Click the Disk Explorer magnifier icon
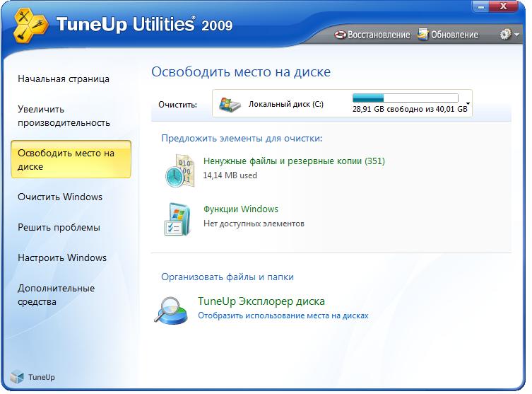 171,310
